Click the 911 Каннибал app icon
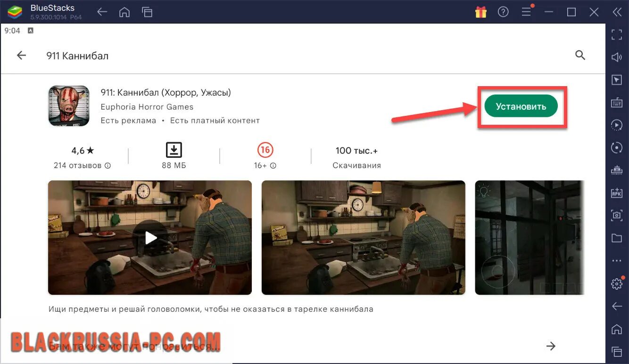629x364 pixels. 69,106
